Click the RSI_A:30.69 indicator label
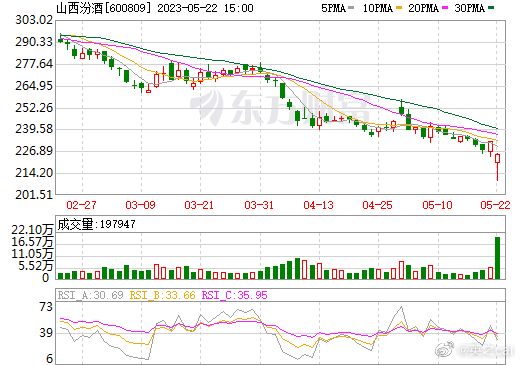This screenshot has width=520, height=365. (x=90, y=295)
